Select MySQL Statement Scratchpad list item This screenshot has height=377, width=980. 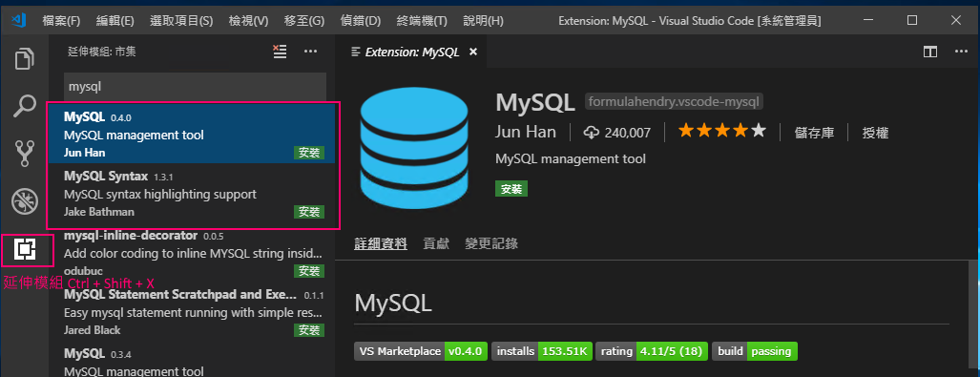click(x=192, y=311)
